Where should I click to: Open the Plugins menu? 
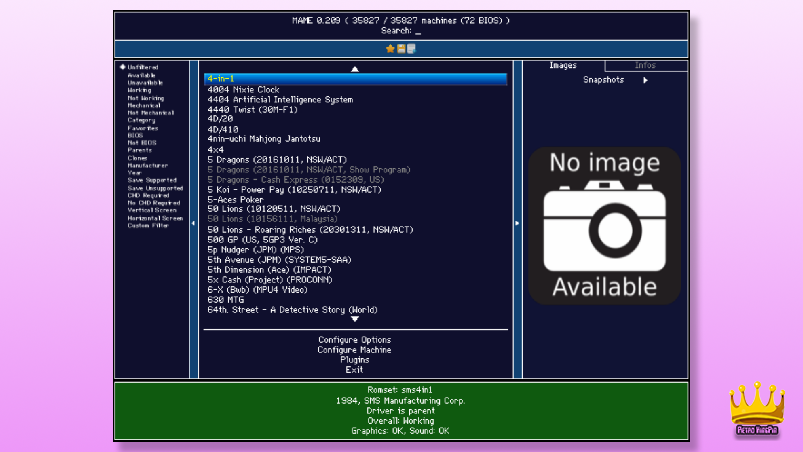[354, 360]
